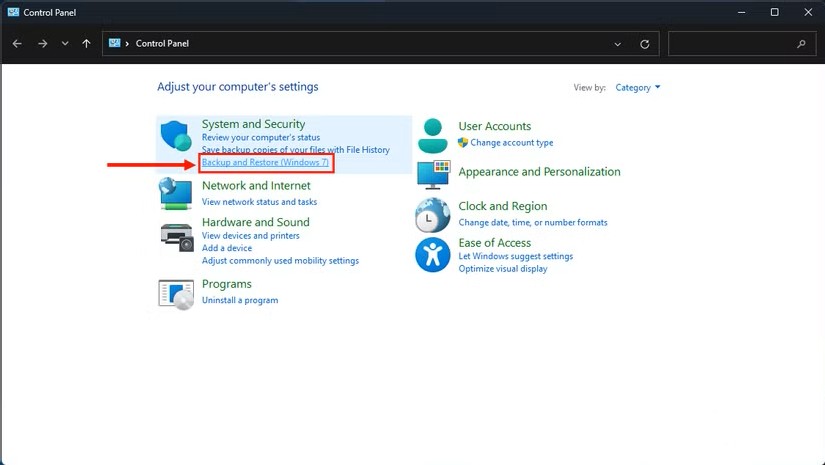Image resolution: width=825 pixels, height=465 pixels.
Task: Open Change account type link
Action: point(511,143)
